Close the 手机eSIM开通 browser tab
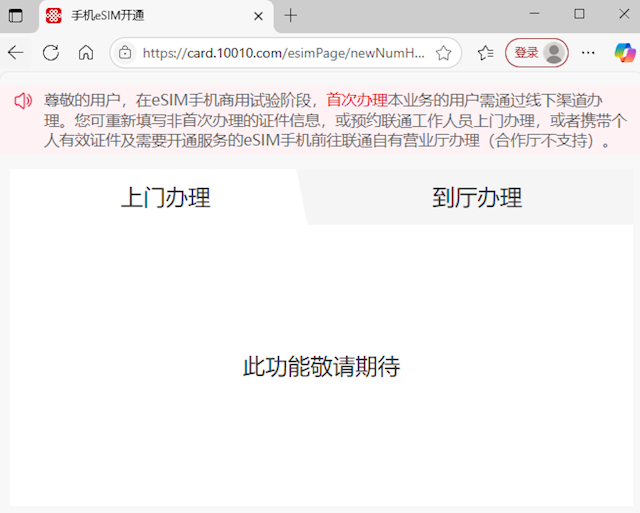 [258, 16]
